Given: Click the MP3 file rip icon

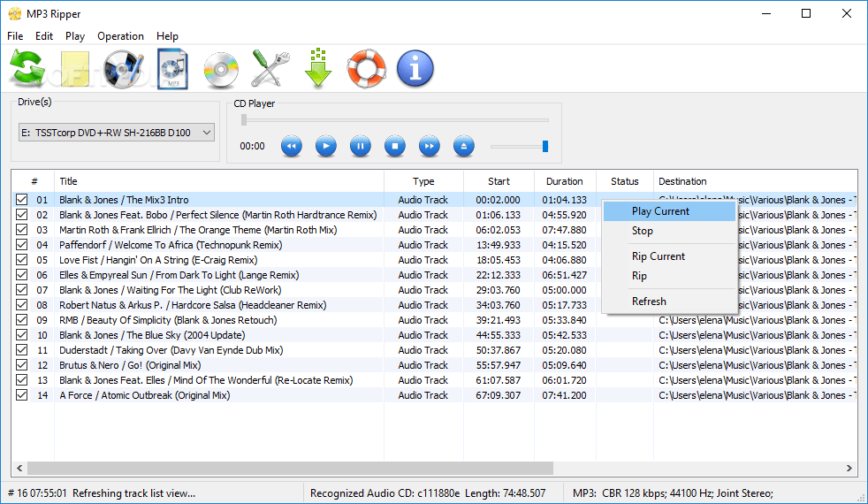Looking at the screenshot, I should (x=172, y=69).
